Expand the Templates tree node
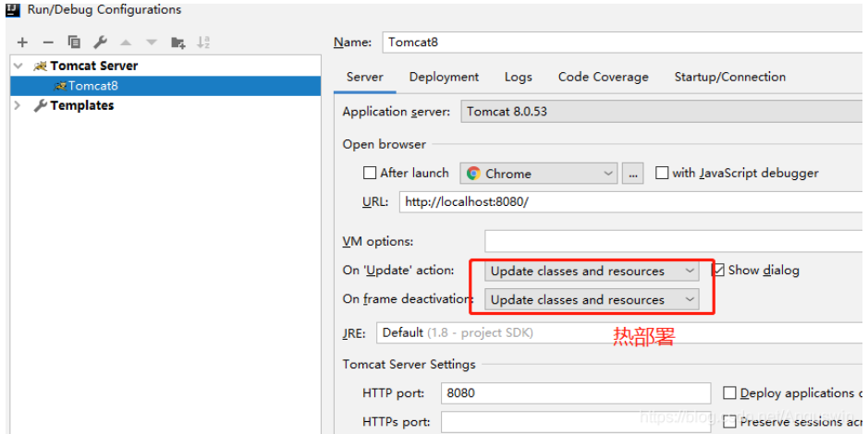Screen dimensions: 868x434 (18, 105)
